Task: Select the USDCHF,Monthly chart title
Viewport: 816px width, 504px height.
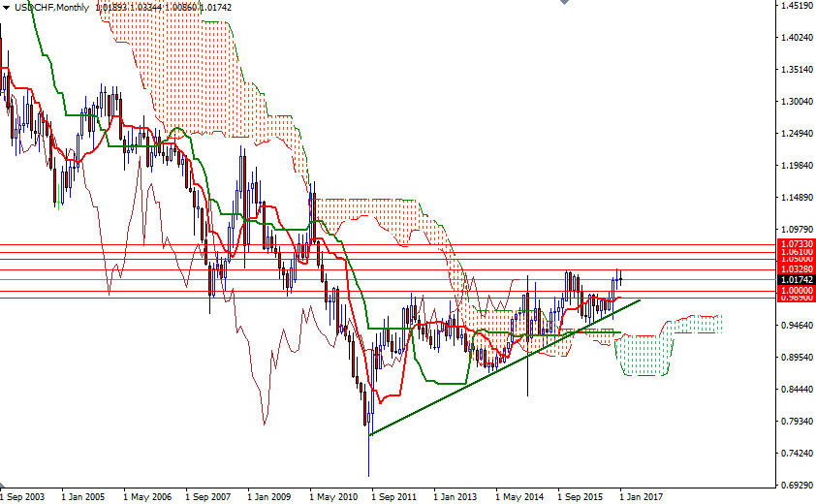Action: click(51, 8)
